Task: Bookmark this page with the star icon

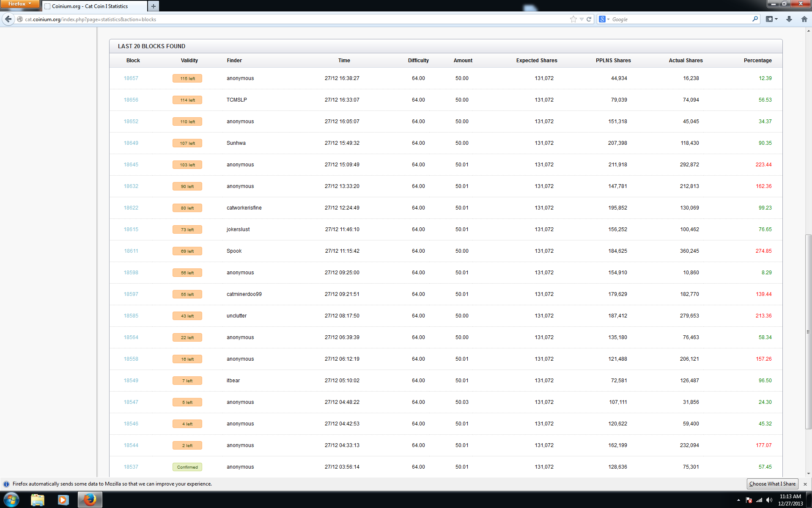Action: tap(573, 19)
